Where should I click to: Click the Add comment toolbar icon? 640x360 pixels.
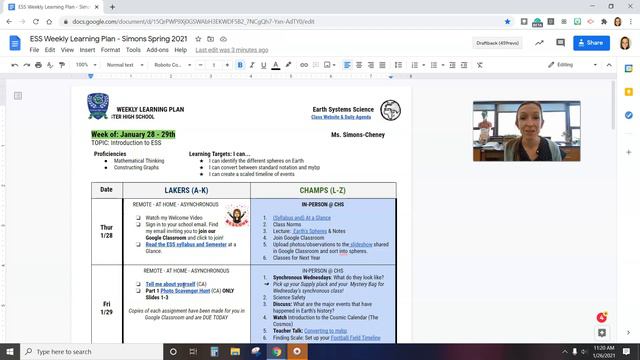(x=316, y=65)
